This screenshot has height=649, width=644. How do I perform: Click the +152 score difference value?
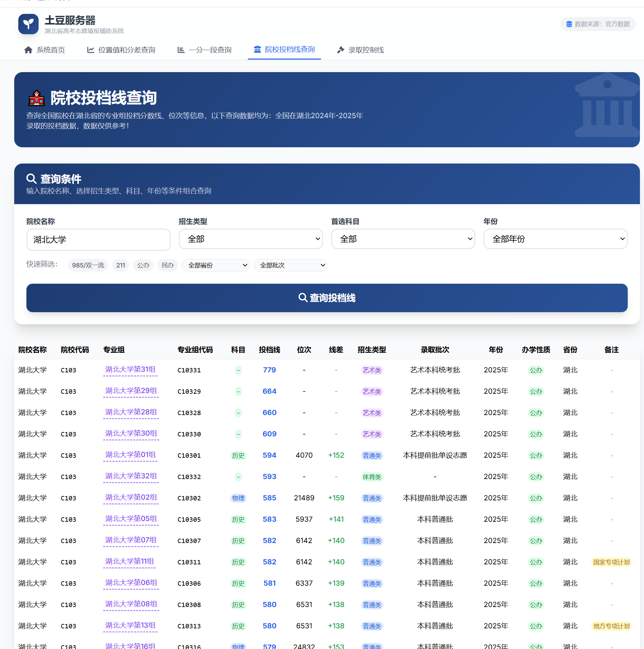336,455
